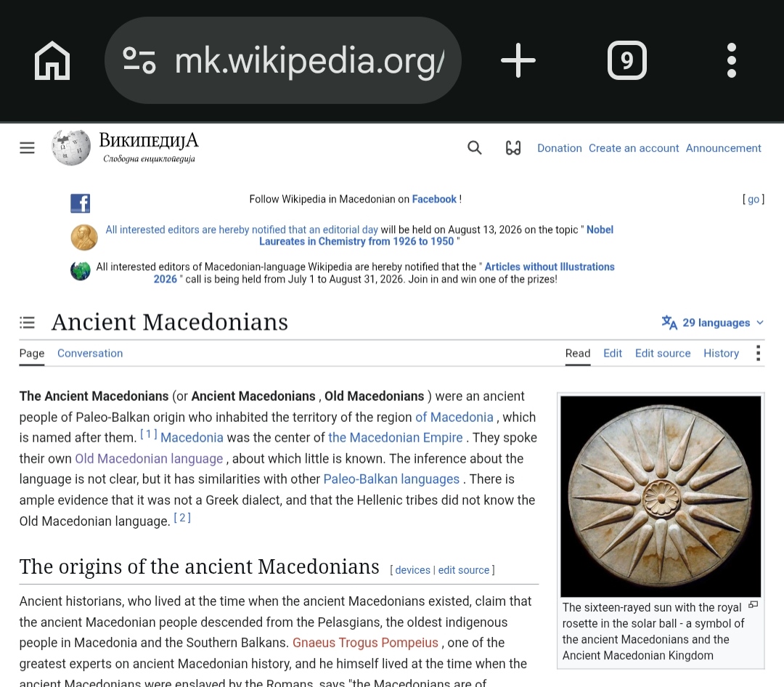Click the Announcement link

(x=723, y=148)
